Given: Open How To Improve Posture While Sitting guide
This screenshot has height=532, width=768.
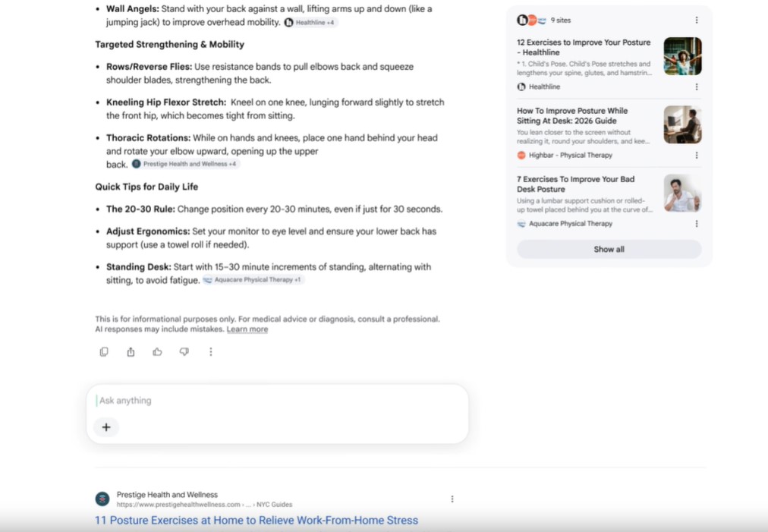Looking at the screenshot, I should click(572, 116).
